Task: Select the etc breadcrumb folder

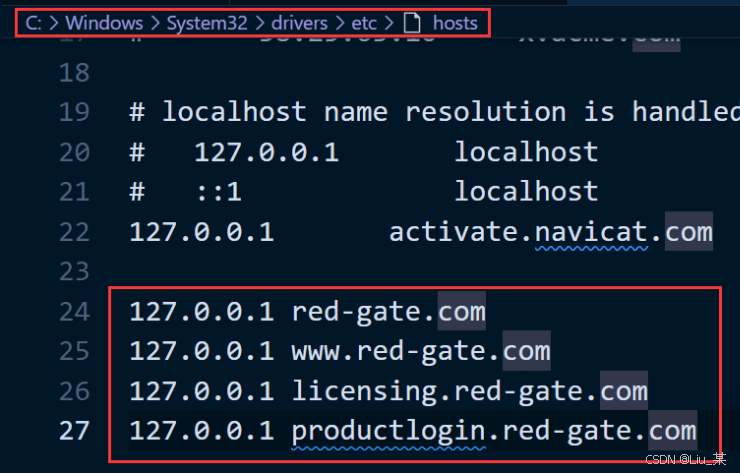Action: tap(364, 22)
